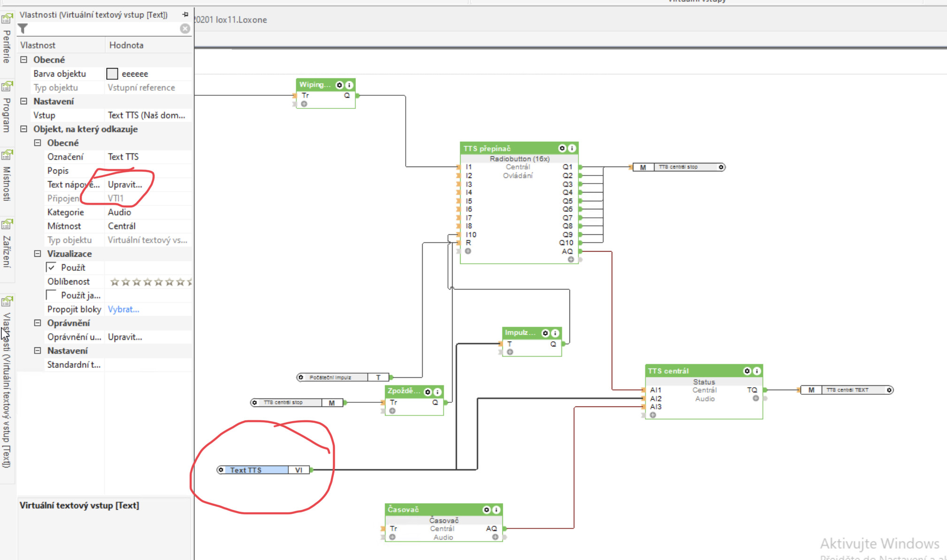947x560 pixels.
Task: Clear the properties filter with X icon
Action: 185,29
